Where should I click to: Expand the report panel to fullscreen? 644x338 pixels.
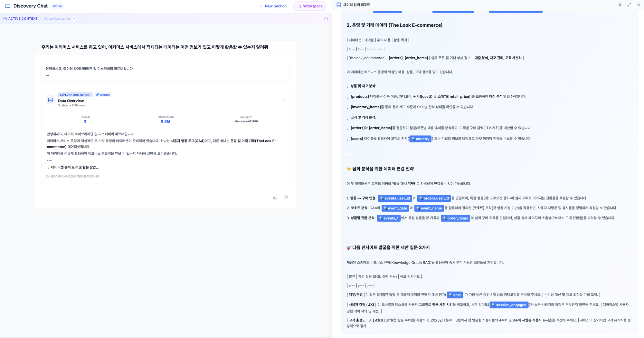coord(629,5)
